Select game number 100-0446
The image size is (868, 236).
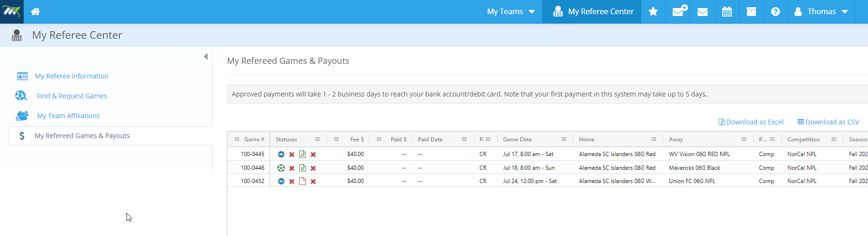point(253,168)
